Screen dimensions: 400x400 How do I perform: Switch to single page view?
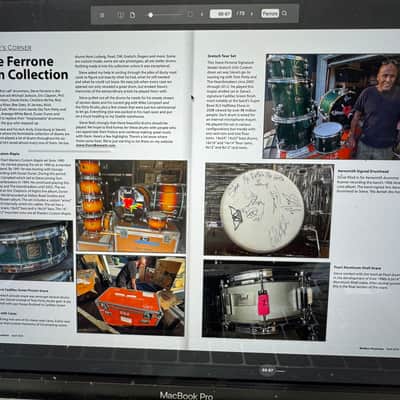(132, 15)
